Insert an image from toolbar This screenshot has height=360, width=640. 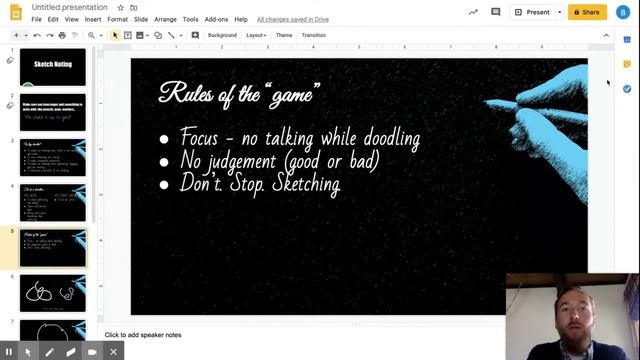140,36
